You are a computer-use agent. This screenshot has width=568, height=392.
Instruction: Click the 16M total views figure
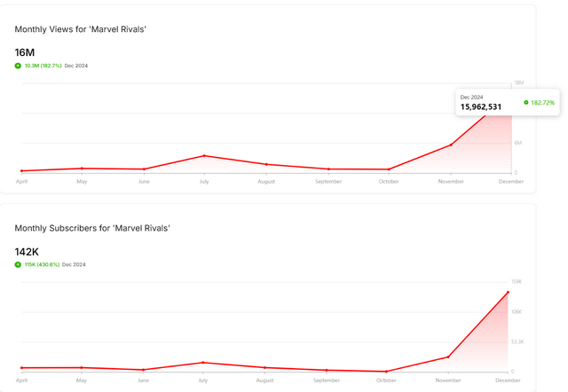pos(25,52)
